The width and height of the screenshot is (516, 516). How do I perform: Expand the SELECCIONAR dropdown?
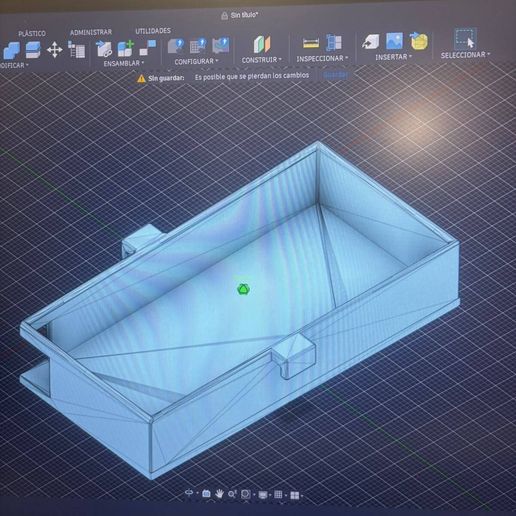(465, 55)
